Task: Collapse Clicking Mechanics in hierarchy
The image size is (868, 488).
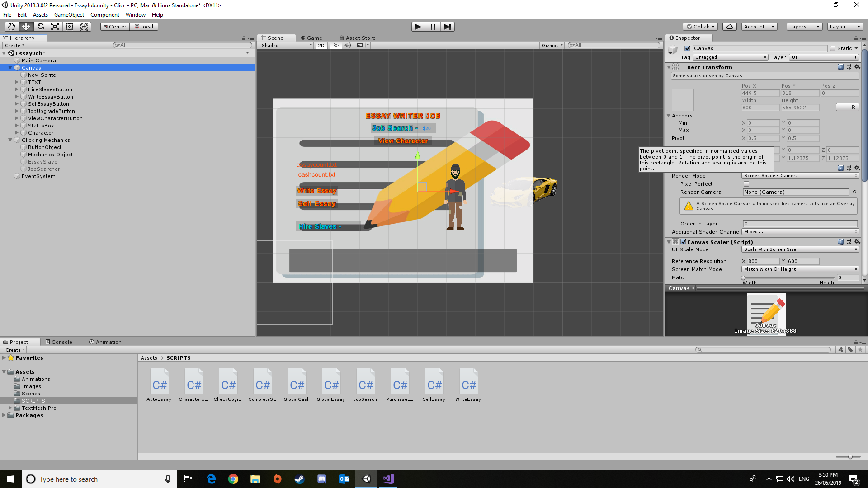Action: coord(10,140)
